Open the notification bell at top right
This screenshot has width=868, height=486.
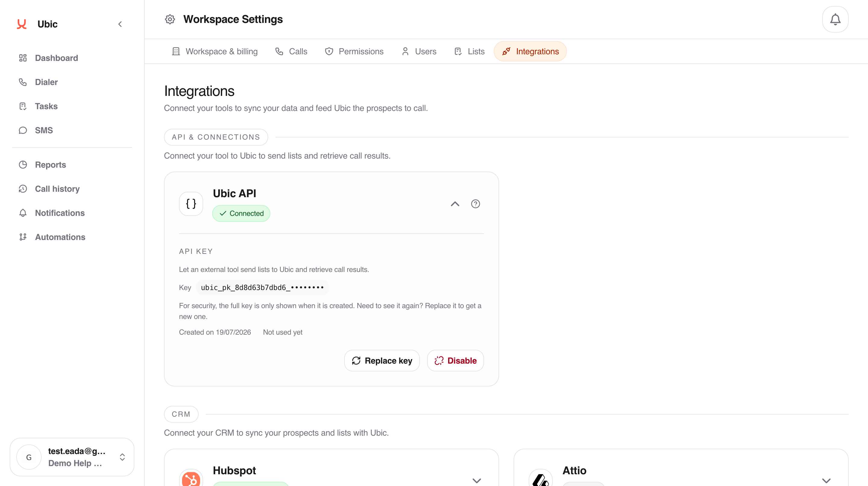pyautogui.click(x=835, y=19)
